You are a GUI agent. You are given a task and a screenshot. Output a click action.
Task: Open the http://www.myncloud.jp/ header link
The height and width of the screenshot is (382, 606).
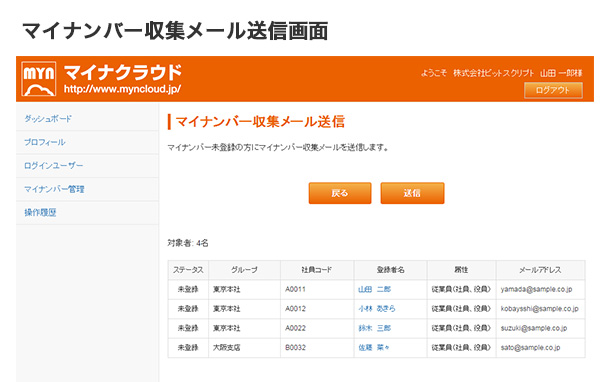pos(123,89)
